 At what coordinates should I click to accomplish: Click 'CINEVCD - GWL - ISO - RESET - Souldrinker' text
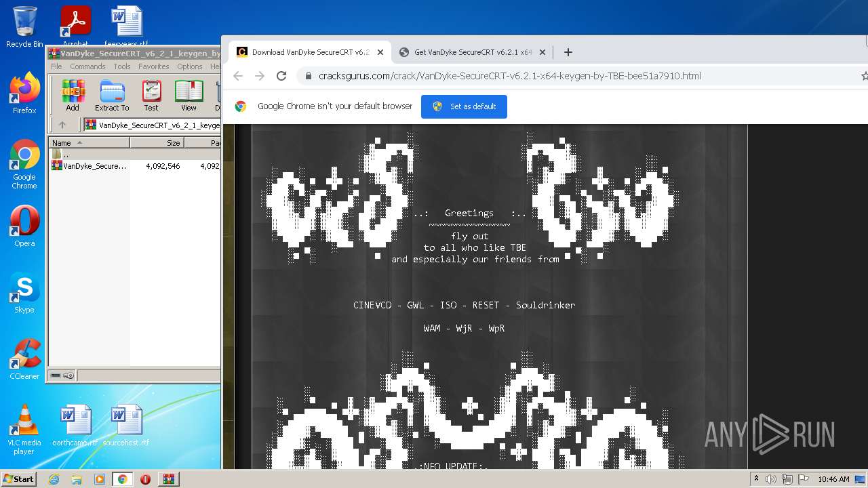click(x=464, y=305)
